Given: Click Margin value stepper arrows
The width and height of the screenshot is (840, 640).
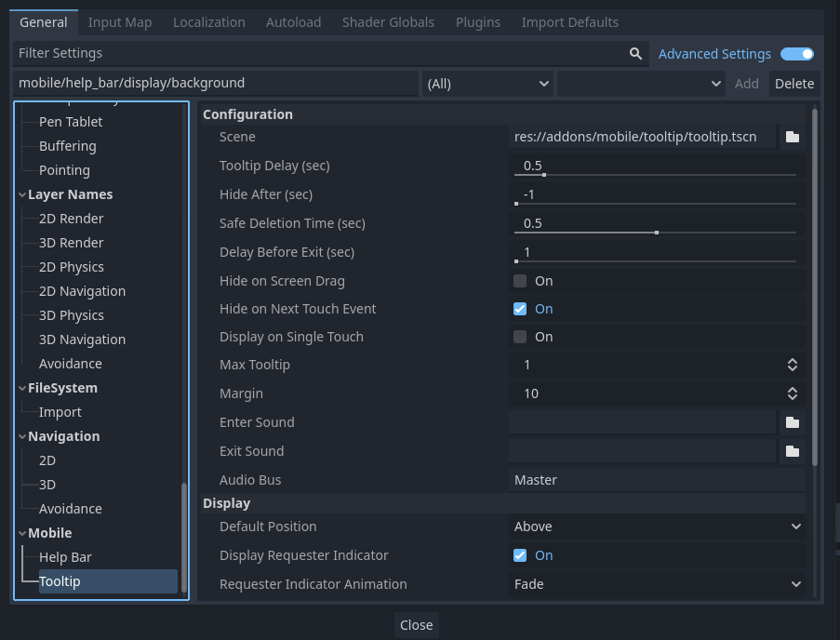Looking at the screenshot, I should click(793, 393).
